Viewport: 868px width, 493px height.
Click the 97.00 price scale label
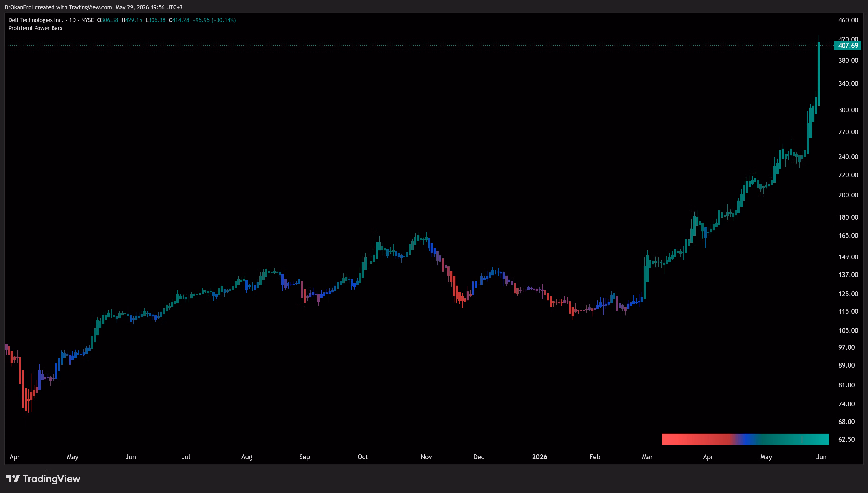tap(846, 347)
